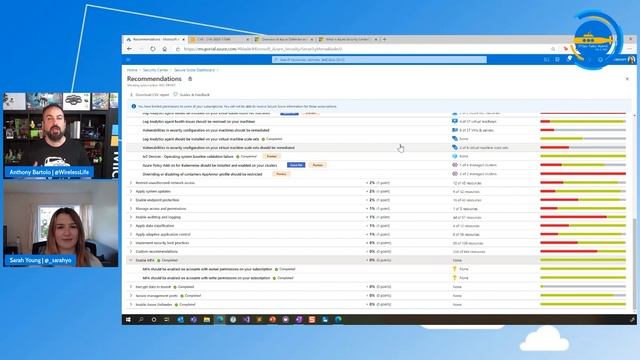Expand Secure management ports

click(x=131, y=296)
